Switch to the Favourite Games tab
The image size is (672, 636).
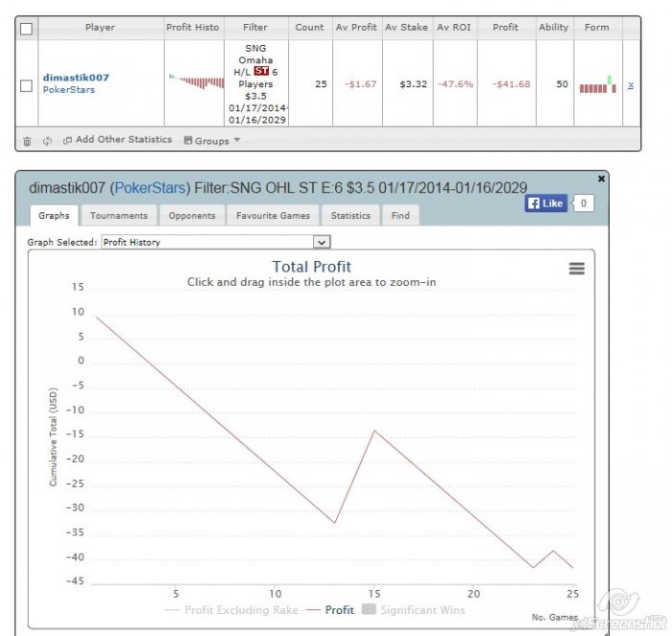point(273,216)
